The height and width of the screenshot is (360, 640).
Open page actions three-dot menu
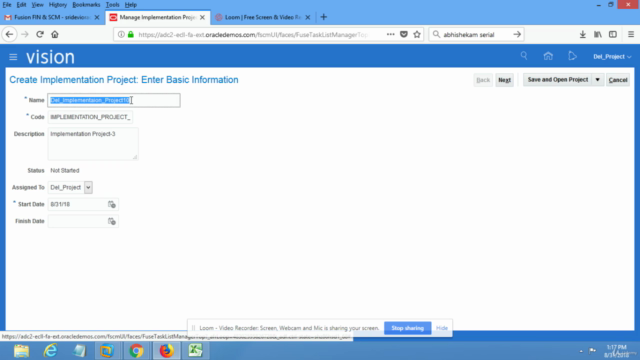(x=391, y=35)
